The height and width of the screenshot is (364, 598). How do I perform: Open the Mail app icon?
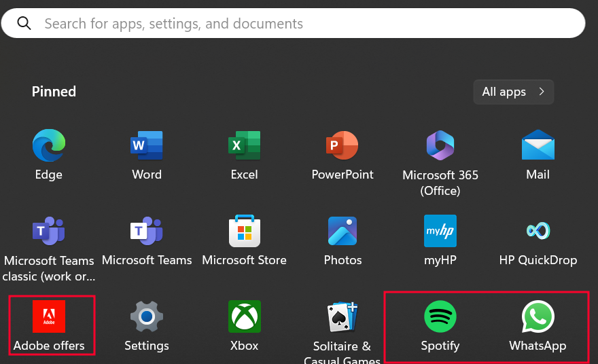point(538,145)
